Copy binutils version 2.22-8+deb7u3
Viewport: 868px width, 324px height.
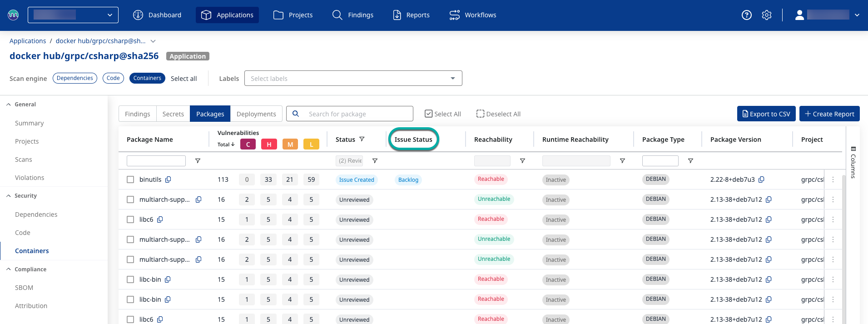(x=761, y=179)
